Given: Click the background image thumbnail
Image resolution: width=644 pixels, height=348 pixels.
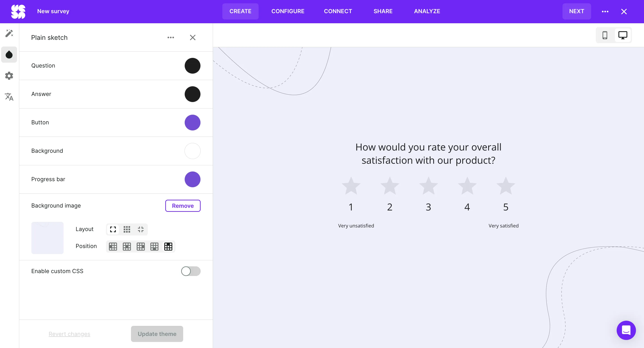Looking at the screenshot, I should [47, 238].
